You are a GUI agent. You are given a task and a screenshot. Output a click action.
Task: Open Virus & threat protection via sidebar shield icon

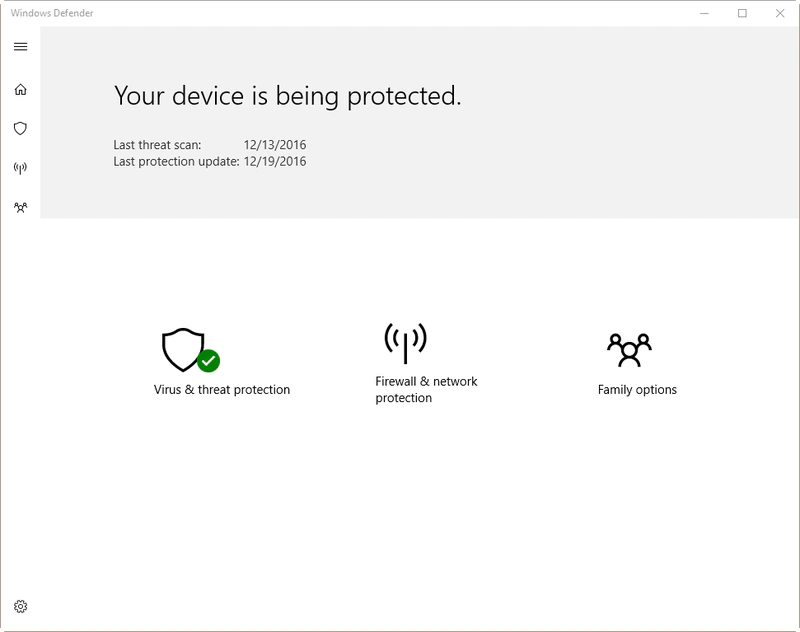point(18,128)
